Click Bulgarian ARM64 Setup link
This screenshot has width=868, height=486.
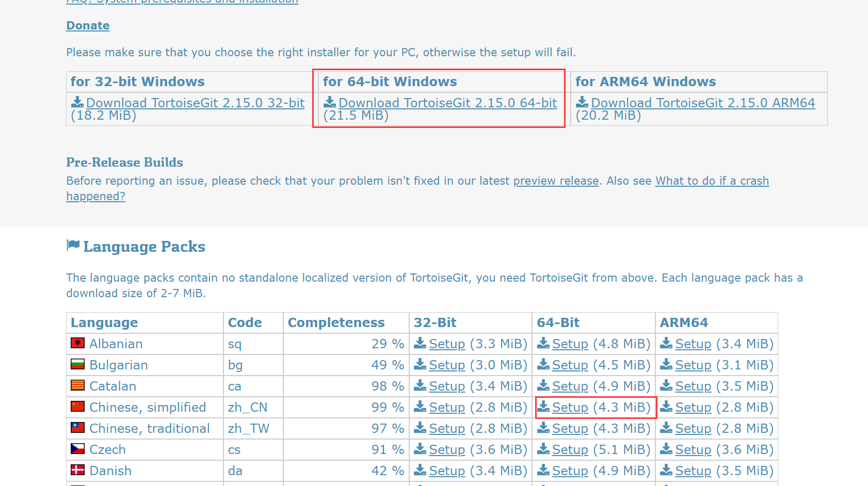693,365
